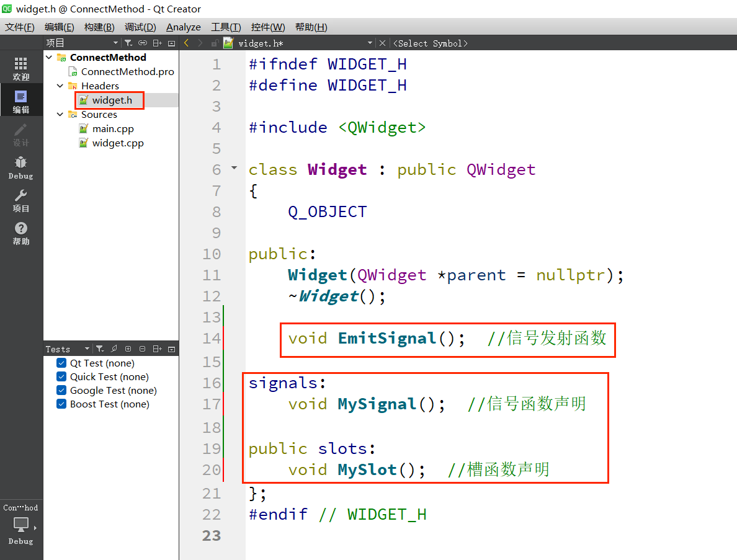The width and height of the screenshot is (737, 560).
Task: Switch to Debug mode with bug icon
Action: coord(20,168)
